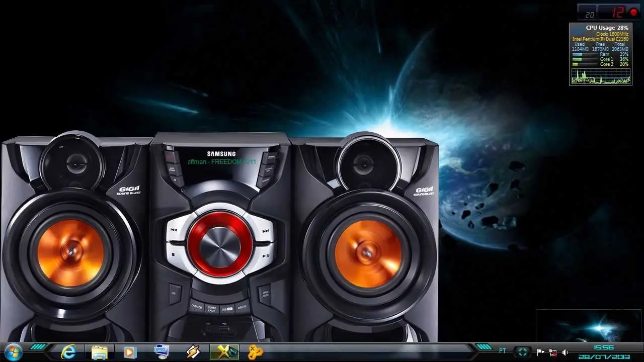Viewport: 644px width, 362px height.
Task: Click the SAMSUNG logo on stereo
Action: (x=221, y=154)
